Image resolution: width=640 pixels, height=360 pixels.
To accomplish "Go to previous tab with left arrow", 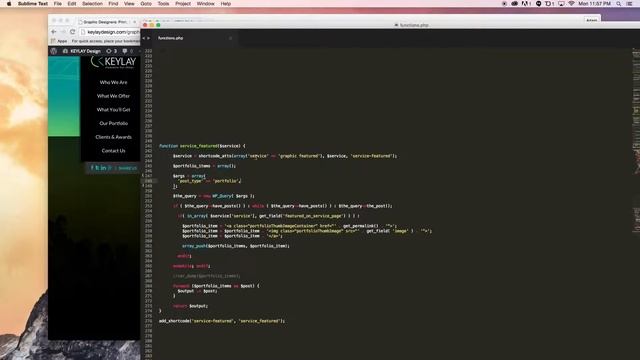I will click(144, 38).
